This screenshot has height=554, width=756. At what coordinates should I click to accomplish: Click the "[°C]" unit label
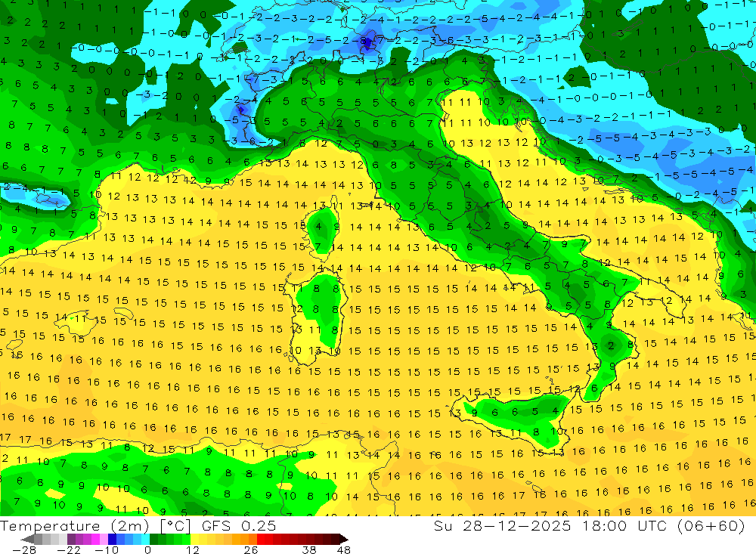(175, 526)
